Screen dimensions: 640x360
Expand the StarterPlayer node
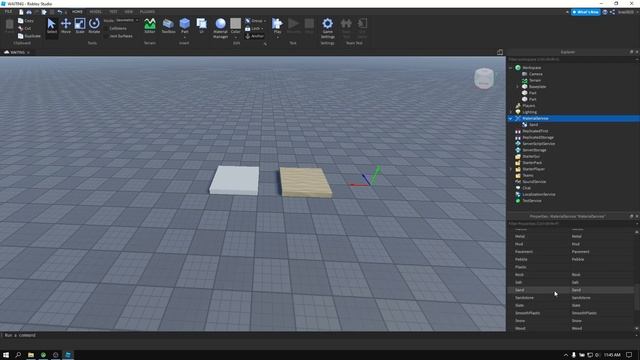[x=511, y=169]
